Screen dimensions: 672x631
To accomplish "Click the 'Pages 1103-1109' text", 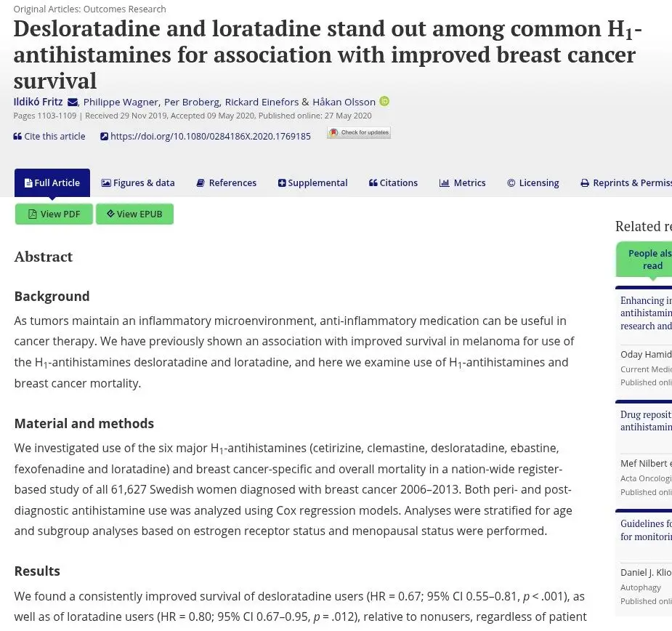I will click(44, 116).
